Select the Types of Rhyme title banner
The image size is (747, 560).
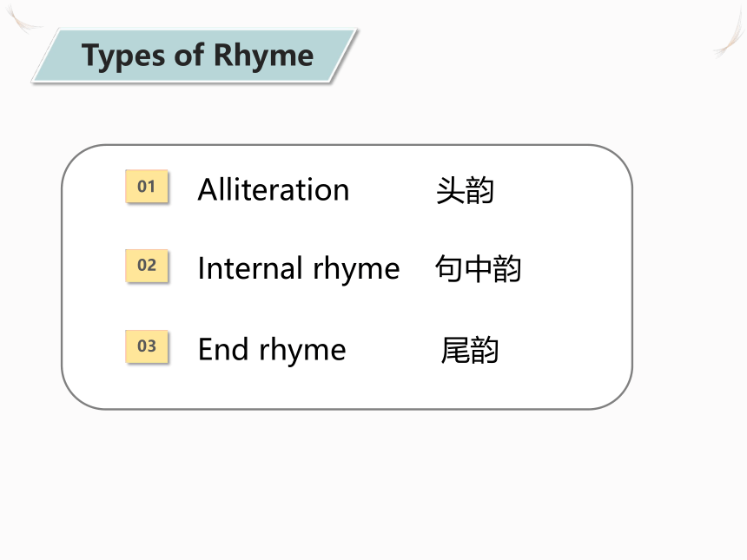tap(195, 56)
